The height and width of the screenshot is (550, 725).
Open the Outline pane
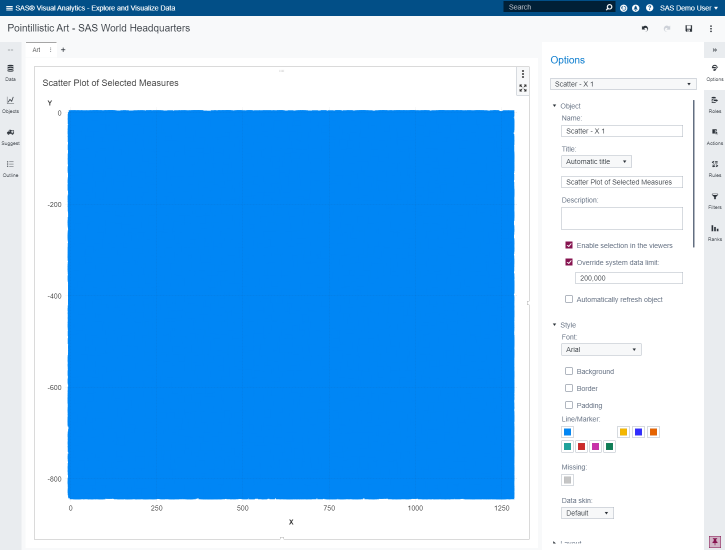coord(10,169)
